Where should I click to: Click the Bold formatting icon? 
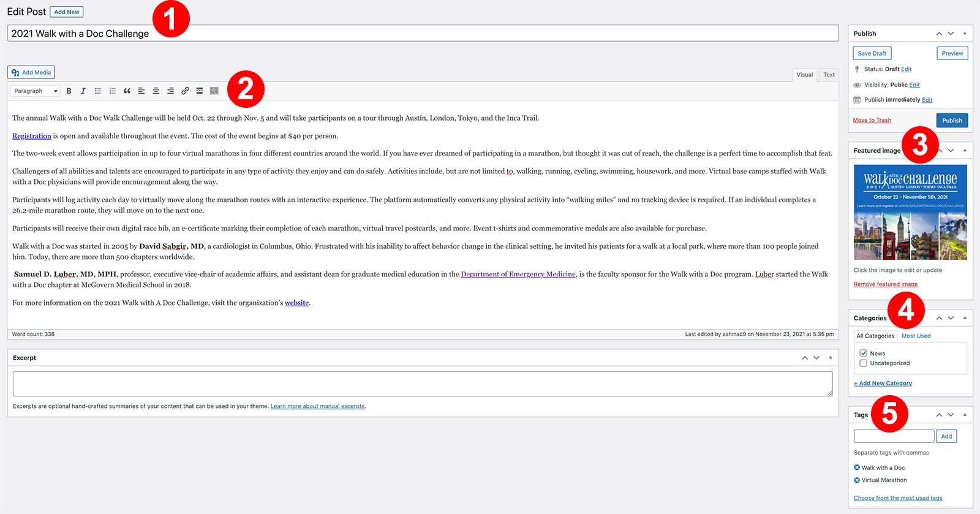pos(69,91)
